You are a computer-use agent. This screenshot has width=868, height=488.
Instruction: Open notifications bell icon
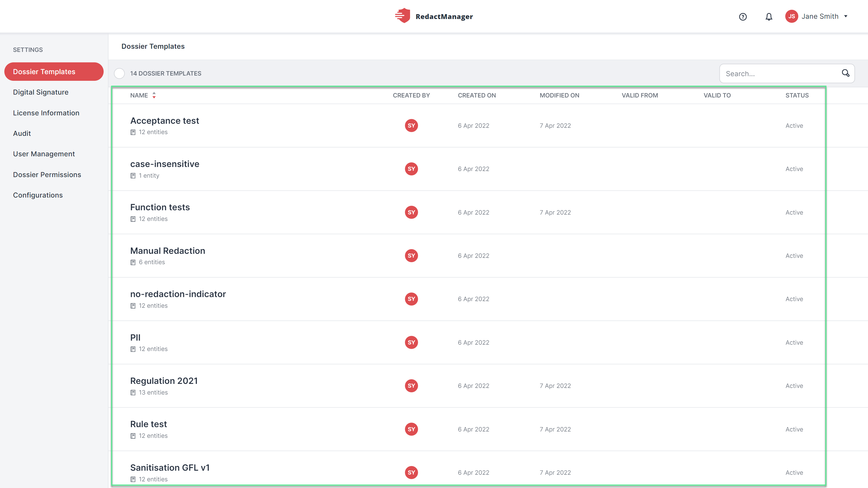pyautogui.click(x=769, y=16)
